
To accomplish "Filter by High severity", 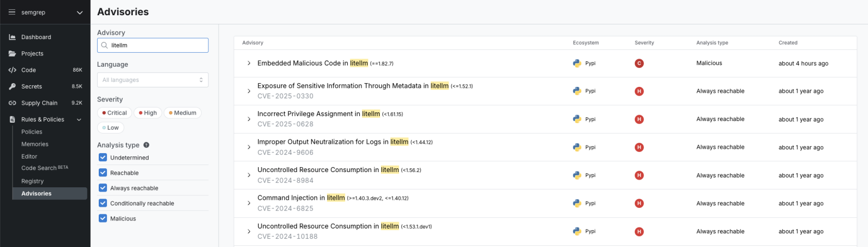I will pos(148,113).
